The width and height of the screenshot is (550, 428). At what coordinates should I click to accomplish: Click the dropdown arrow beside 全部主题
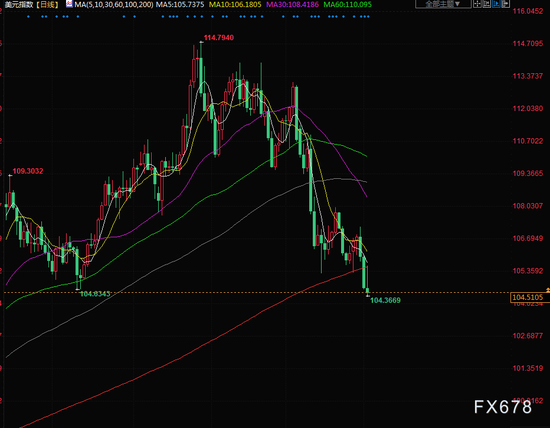457,4
